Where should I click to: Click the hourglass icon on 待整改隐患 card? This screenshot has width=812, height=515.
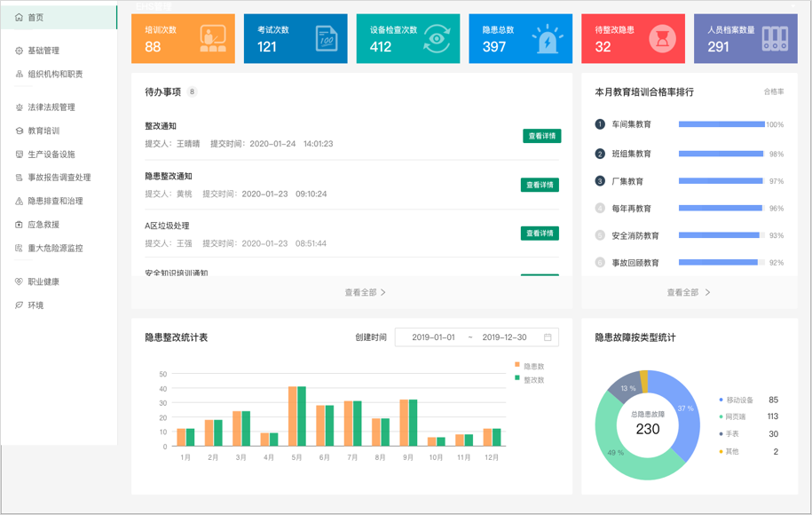click(x=661, y=38)
